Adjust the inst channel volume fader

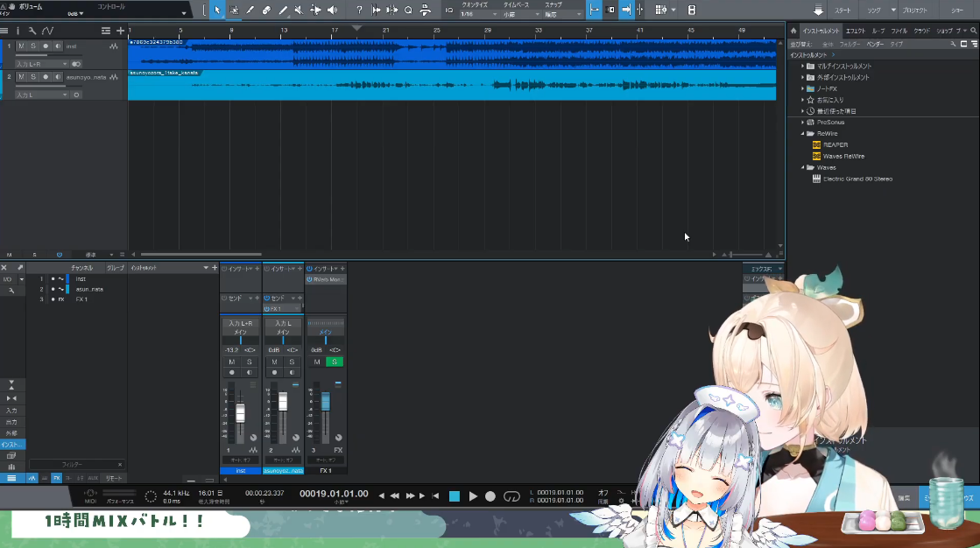[x=240, y=413]
